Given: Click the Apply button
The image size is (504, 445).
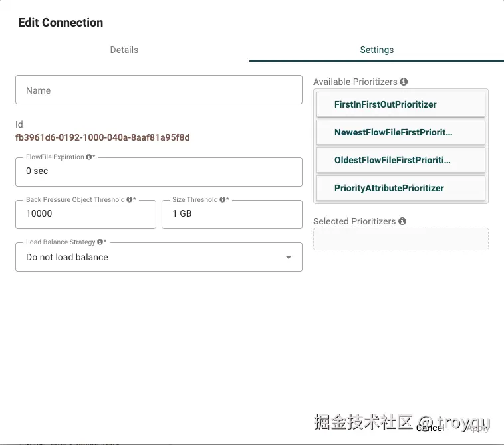Looking at the screenshot, I should pos(477,428).
